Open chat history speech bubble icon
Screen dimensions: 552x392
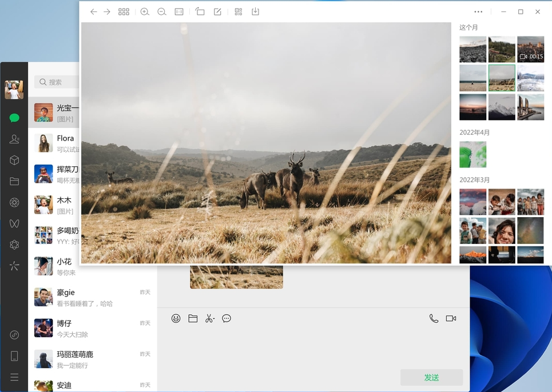click(227, 318)
